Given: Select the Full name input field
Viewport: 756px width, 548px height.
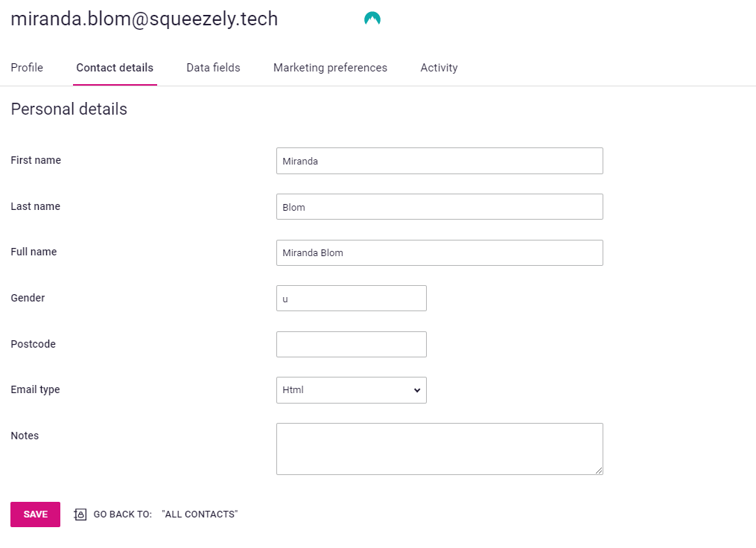Looking at the screenshot, I should click(439, 252).
